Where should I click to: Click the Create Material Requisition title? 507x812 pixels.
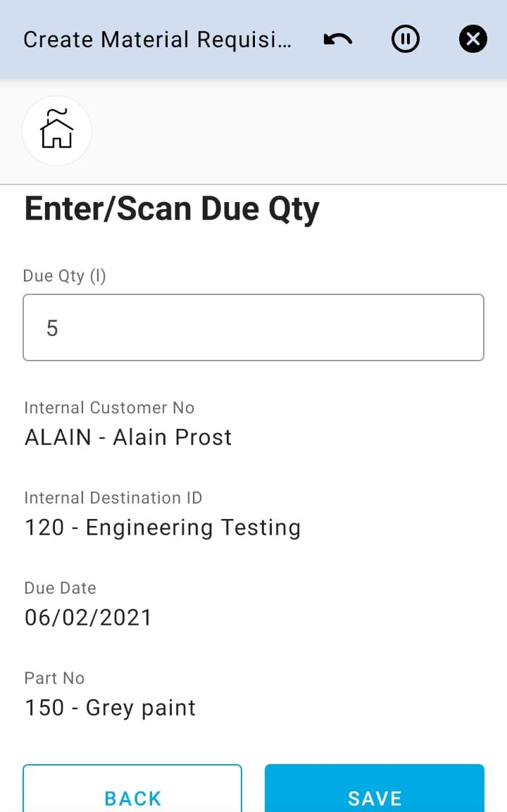pos(156,39)
